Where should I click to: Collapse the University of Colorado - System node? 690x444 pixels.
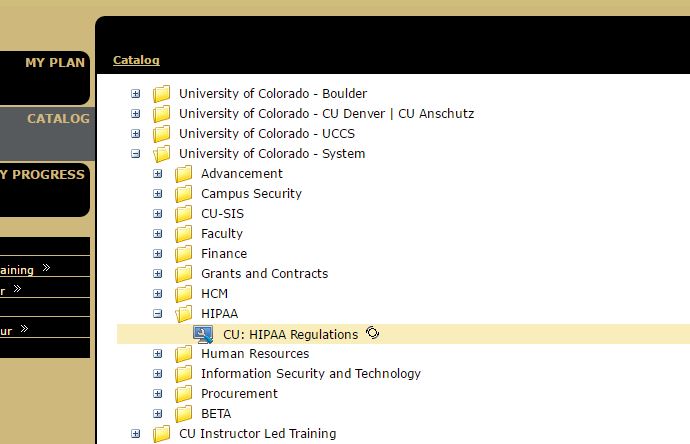point(136,154)
